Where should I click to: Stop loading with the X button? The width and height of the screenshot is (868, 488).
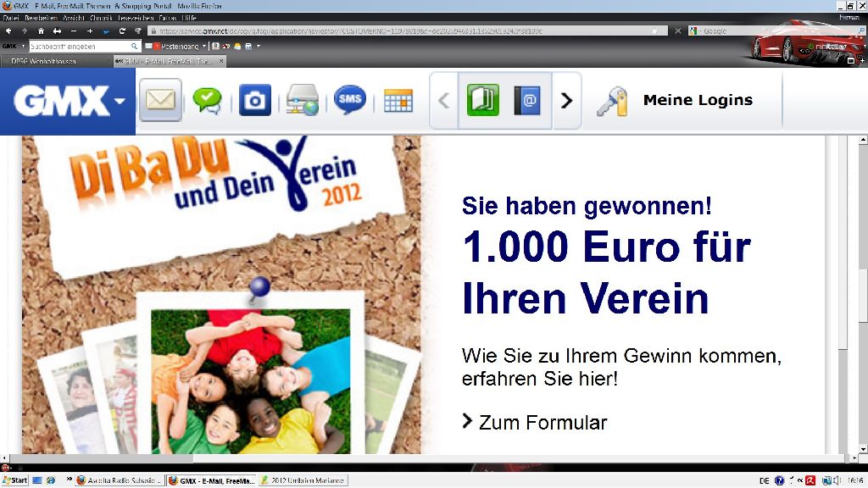[x=677, y=31]
